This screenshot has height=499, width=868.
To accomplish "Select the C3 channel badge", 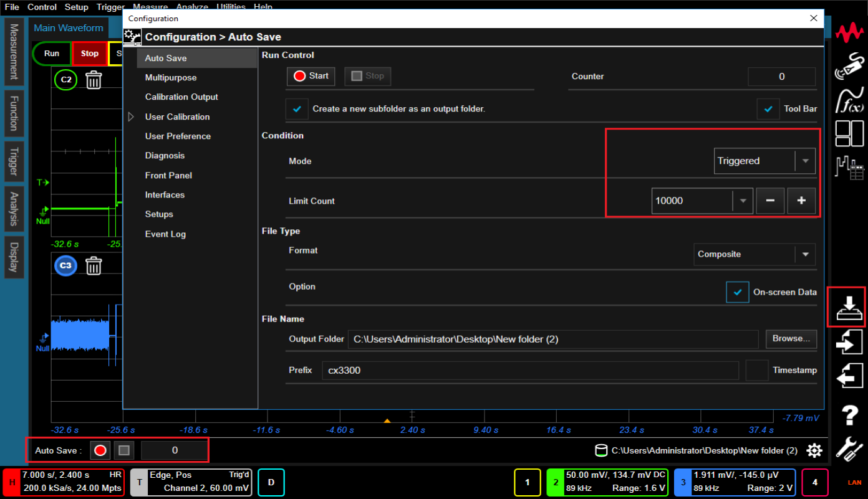I will tap(66, 266).
